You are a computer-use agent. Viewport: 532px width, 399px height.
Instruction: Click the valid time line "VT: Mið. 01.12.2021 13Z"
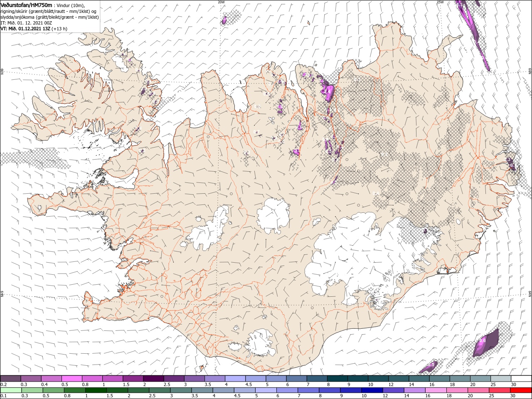[25, 29]
